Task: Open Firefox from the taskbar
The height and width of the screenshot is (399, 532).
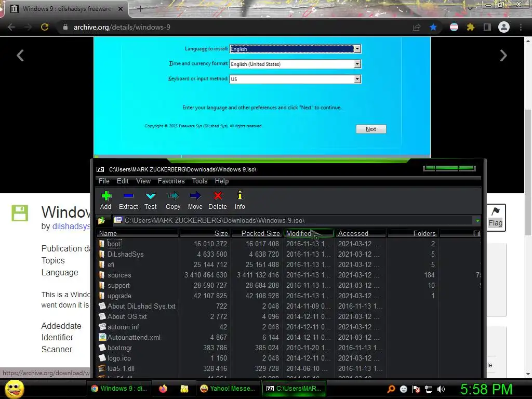Action: click(x=163, y=389)
